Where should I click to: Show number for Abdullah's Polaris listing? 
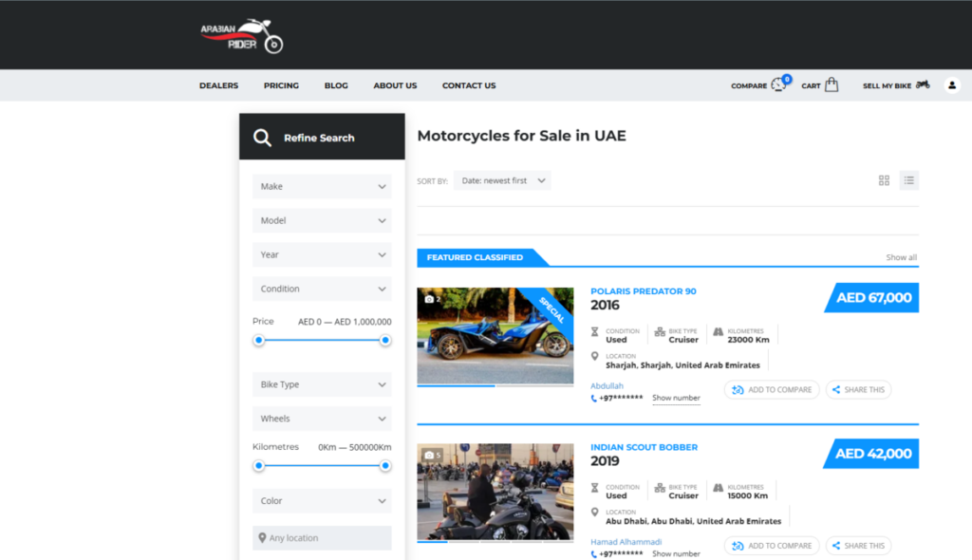pyautogui.click(x=676, y=398)
